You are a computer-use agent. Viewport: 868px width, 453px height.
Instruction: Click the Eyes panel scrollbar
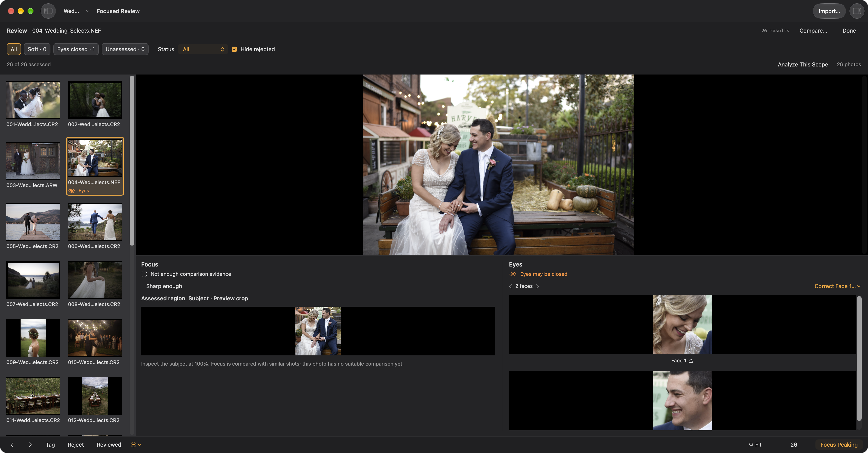859,358
